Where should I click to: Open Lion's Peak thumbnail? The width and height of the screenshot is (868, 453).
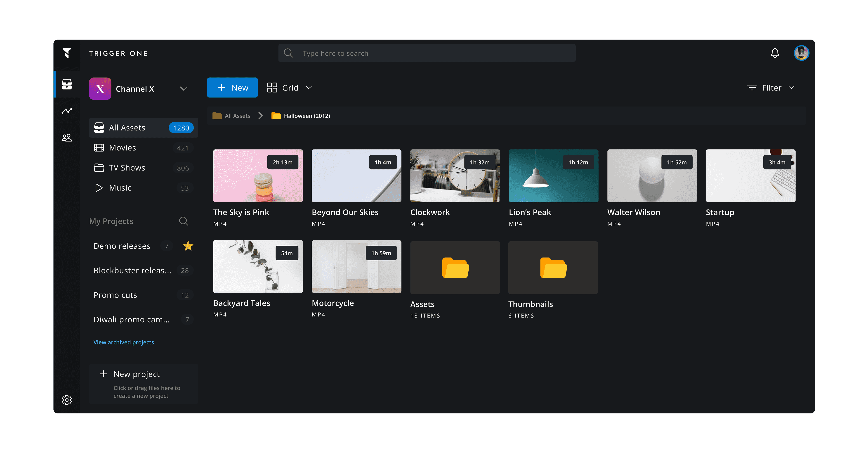click(554, 176)
